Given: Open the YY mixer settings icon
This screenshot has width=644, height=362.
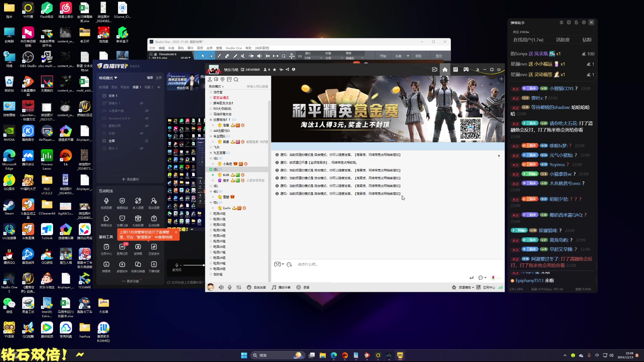Looking at the screenshot, I should 238,287.
